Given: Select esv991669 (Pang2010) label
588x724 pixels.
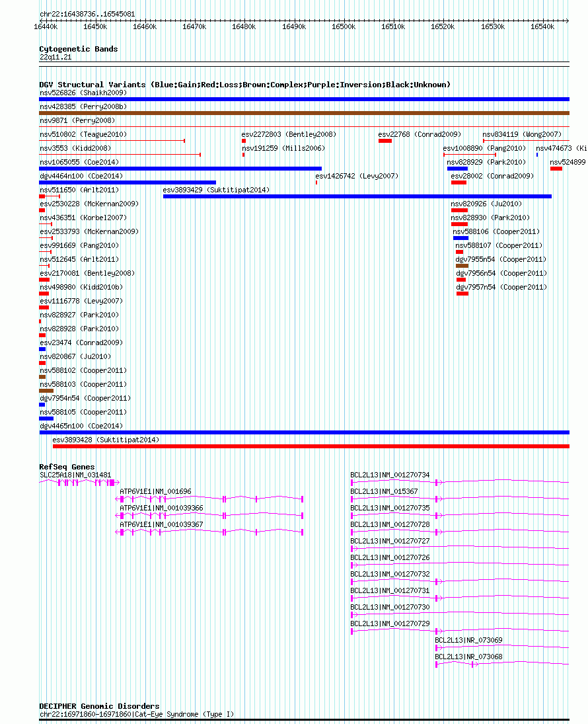Looking at the screenshot, I should pos(79,245).
